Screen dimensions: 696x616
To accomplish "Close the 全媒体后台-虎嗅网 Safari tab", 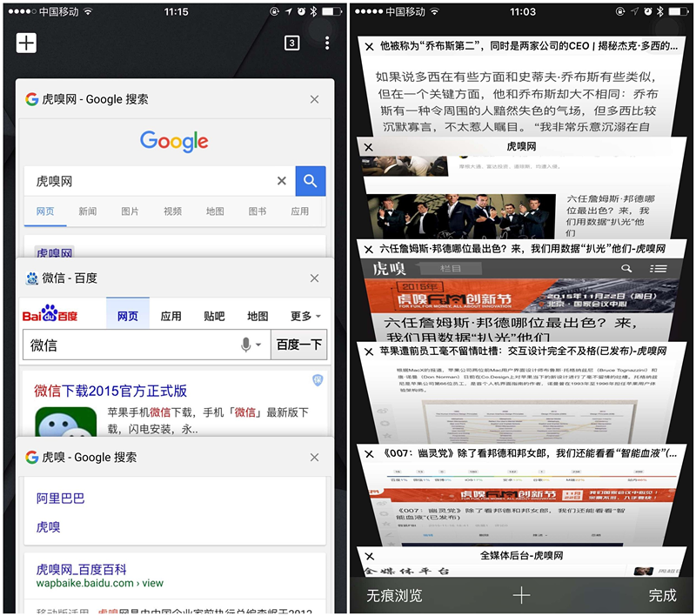I will pos(370,555).
